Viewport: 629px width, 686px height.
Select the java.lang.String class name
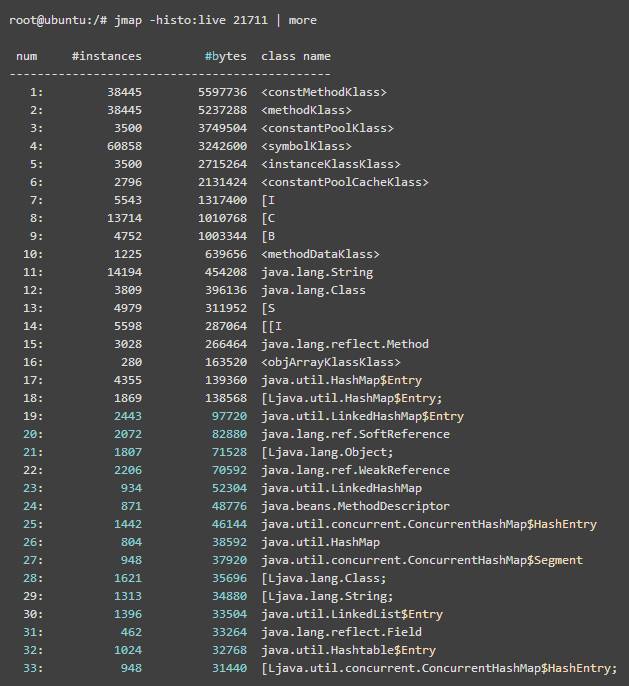pos(317,272)
